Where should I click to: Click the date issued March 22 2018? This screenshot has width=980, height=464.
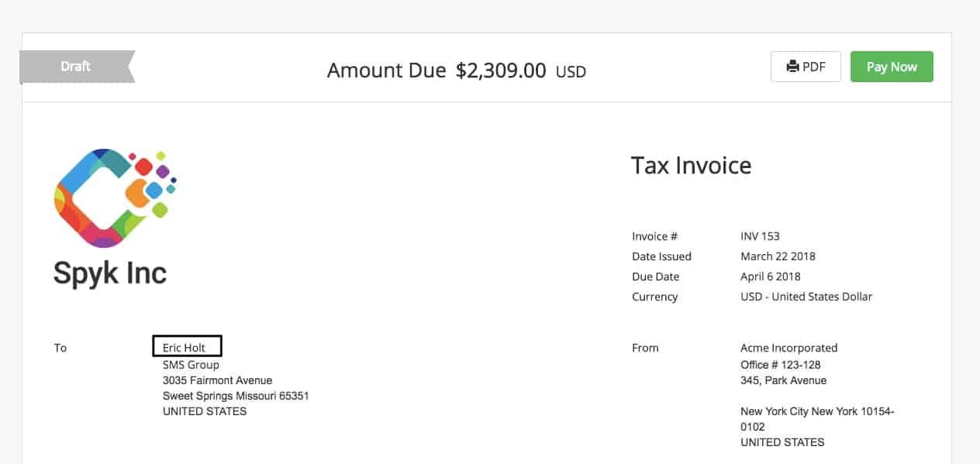[x=778, y=256]
